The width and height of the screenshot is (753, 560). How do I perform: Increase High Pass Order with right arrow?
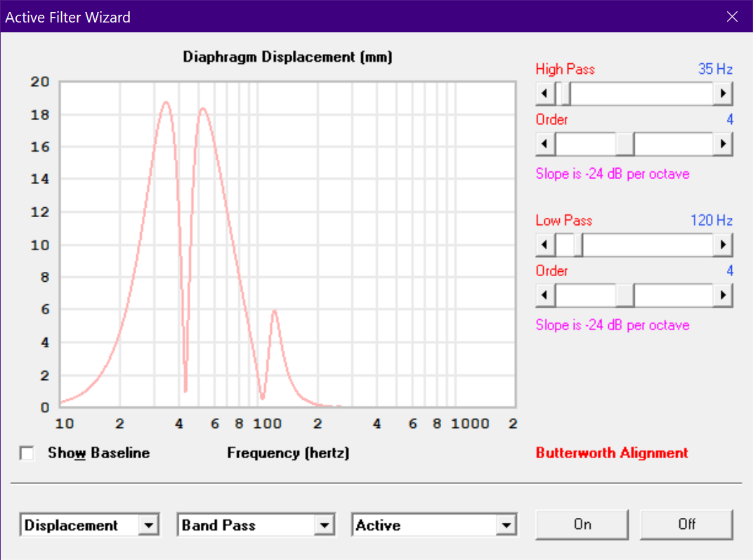point(723,144)
